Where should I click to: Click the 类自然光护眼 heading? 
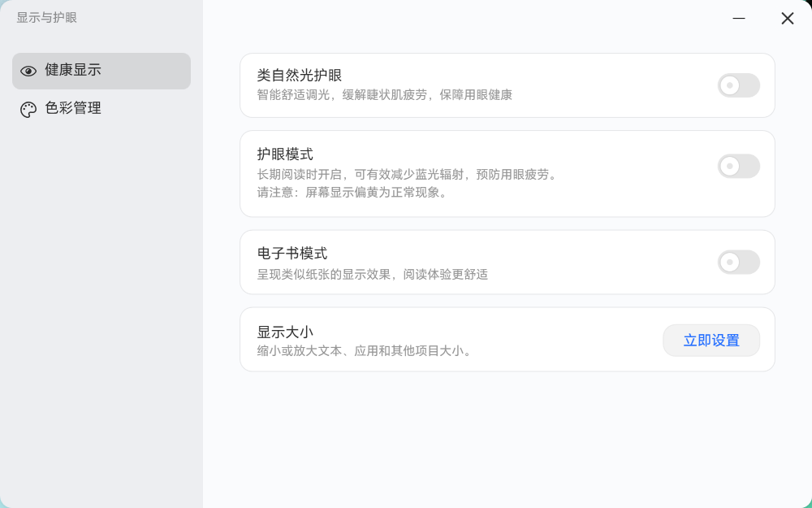pyautogui.click(x=300, y=76)
